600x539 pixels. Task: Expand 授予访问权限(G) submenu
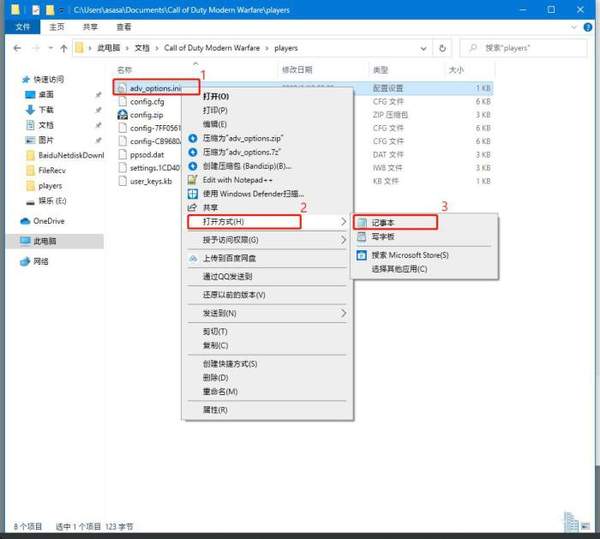tap(267, 240)
